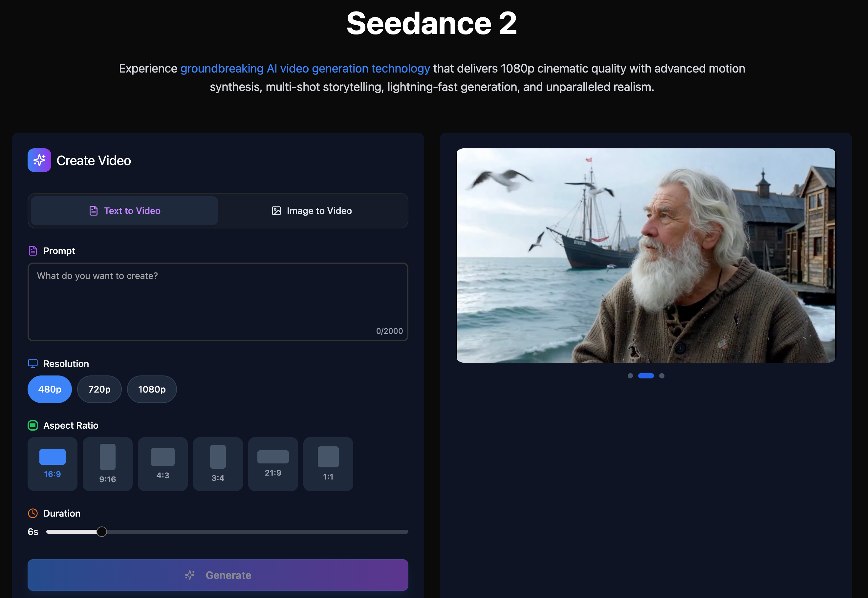The image size is (868, 598).
Task: Choose the 9:16 vertical aspect ratio
Action: point(108,464)
